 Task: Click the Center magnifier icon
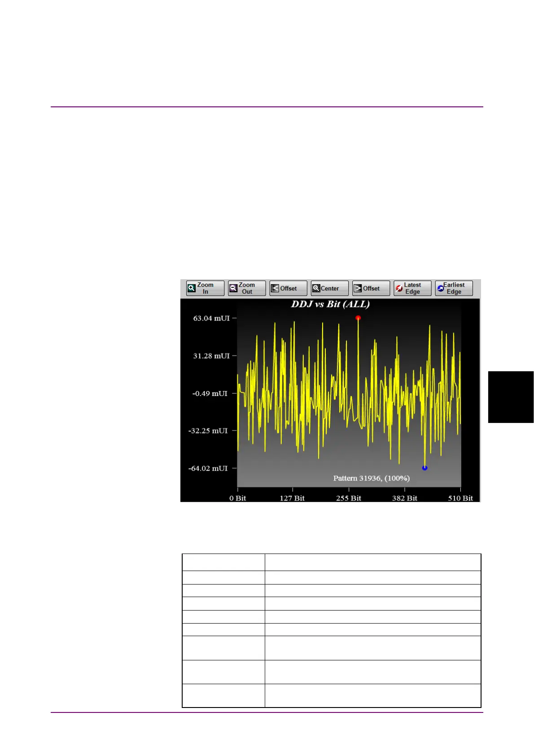coord(316,288)
